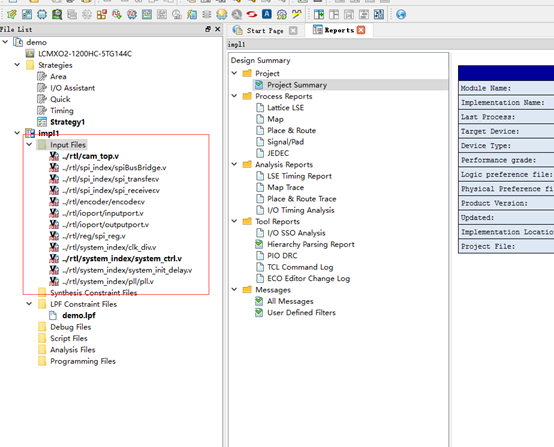The image size is (554, 447).
Task: Open the blue globe web icon
Action: coord(401,14)
